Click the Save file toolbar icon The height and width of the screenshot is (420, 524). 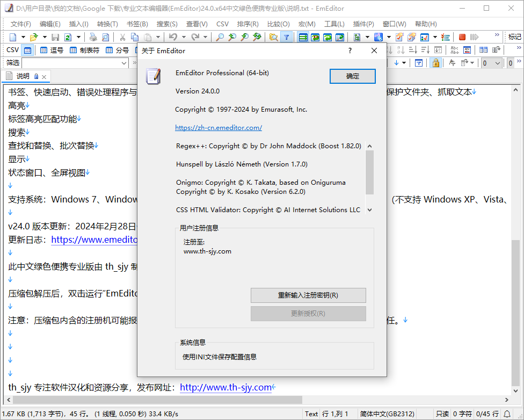pyautogui.click(x=55, y=37)
